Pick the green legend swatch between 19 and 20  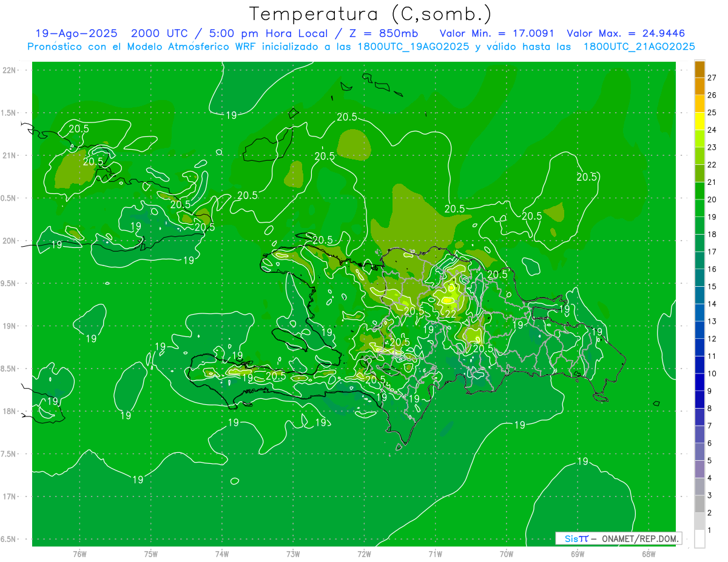point(699,208)
